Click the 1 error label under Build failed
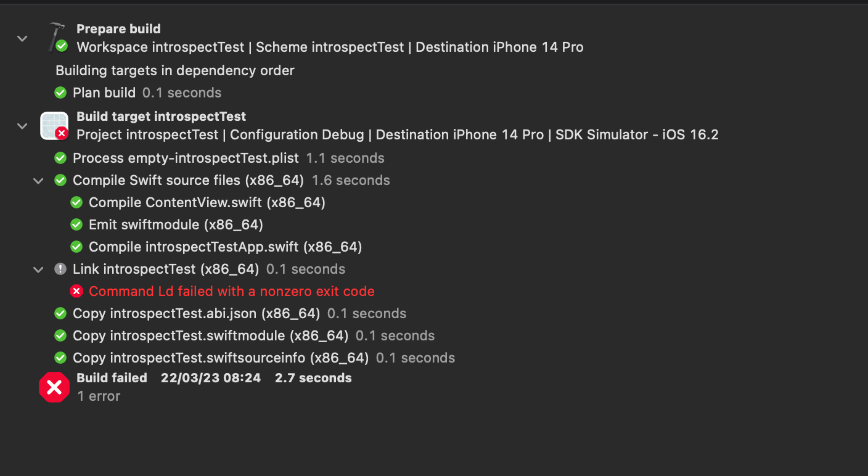The image size is (868, 476). coord(97,396)
